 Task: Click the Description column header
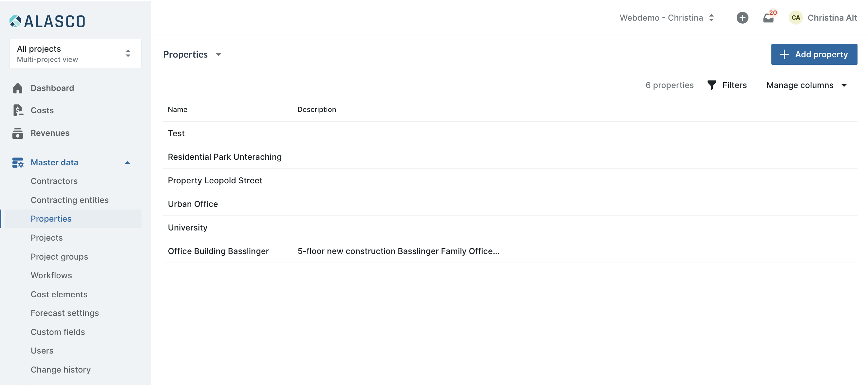point(317,109)
